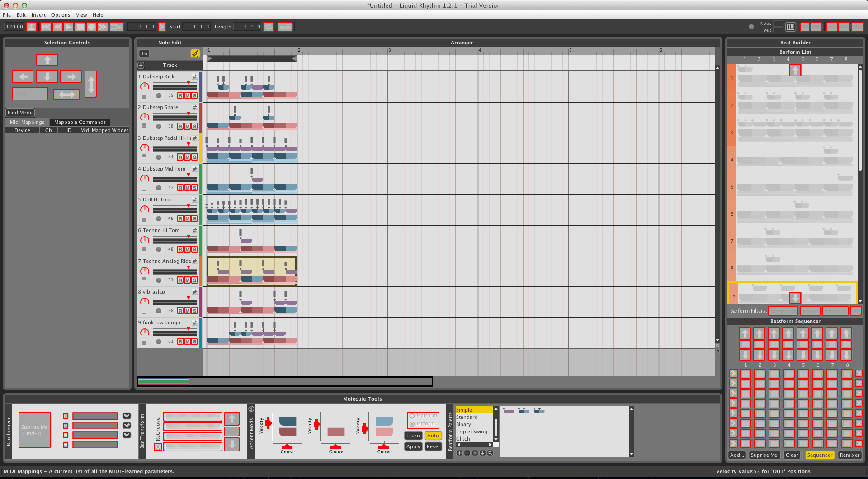Rewind to start with the transport button
This screenshot has height=479, width=868.
[46, 27]
